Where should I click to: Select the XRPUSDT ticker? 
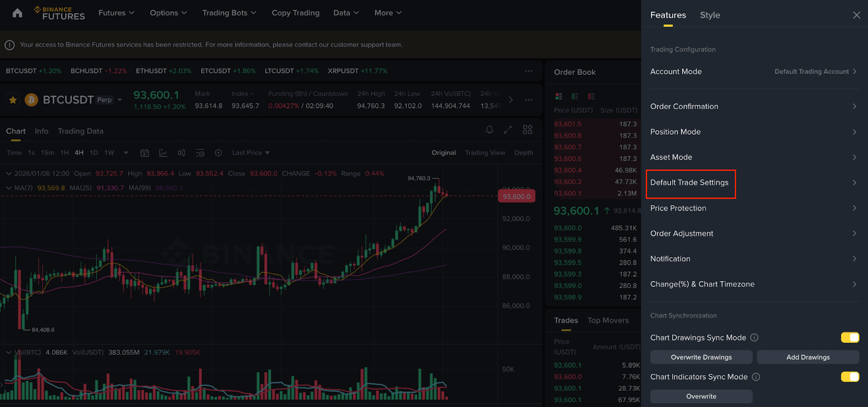point(357,71)
